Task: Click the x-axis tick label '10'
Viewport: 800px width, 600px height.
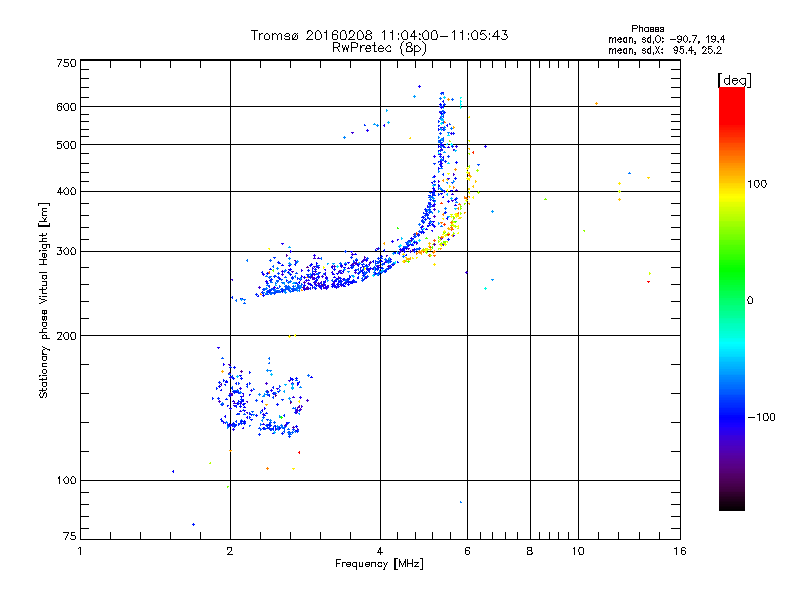Action: (578, 551)
